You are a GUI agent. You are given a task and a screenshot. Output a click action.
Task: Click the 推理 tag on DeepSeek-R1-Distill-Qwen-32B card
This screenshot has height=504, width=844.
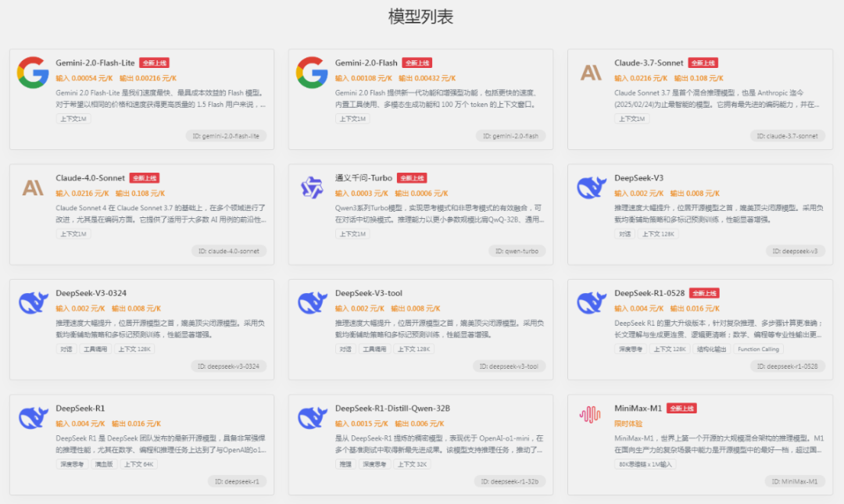tap(345, 465)
